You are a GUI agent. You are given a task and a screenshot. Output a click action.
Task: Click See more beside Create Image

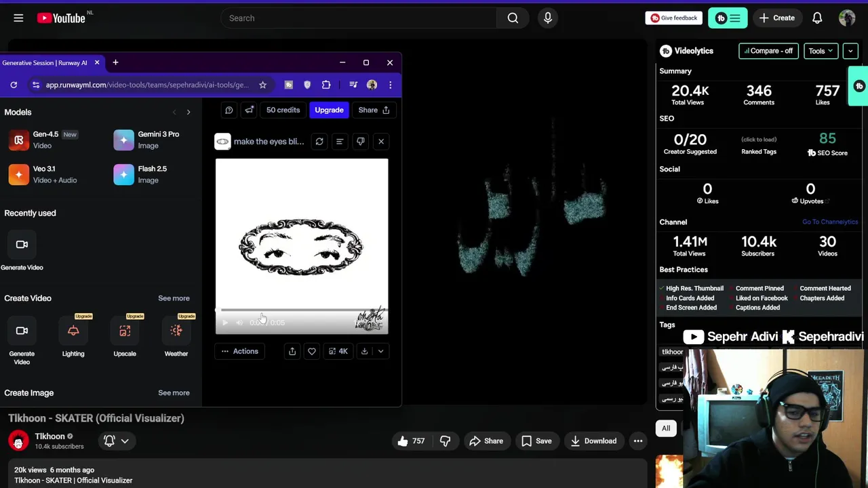[x=174, y=392]
